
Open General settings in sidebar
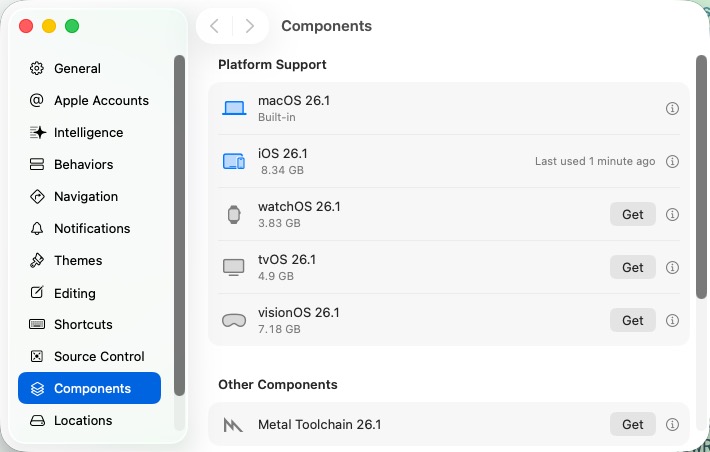pos(77,69)
